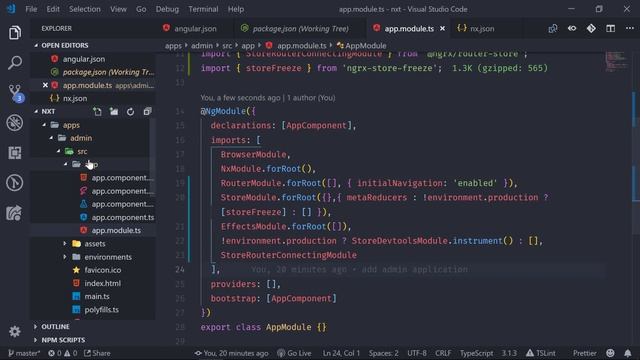Click the git diamond icon in editor toolbar
This screenshot has height=360, width=640.
[x=591, y=29]
